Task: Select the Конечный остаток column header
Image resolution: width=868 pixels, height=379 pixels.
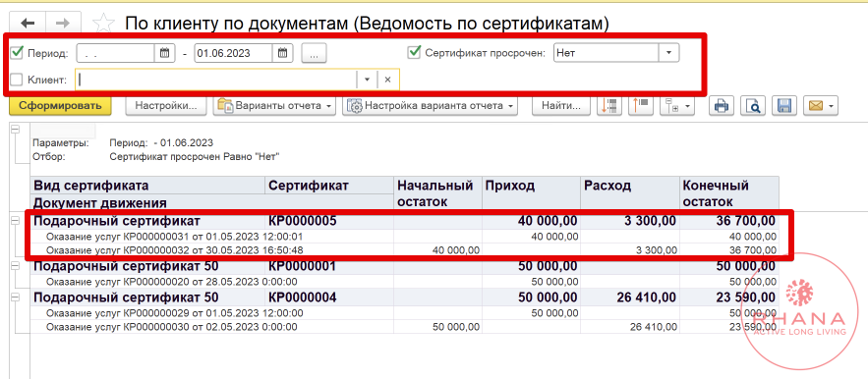Action: pos(729,193)
